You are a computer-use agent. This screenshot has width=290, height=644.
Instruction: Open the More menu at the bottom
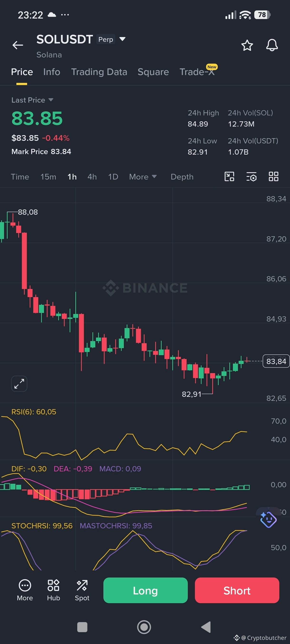coord(25,591)
